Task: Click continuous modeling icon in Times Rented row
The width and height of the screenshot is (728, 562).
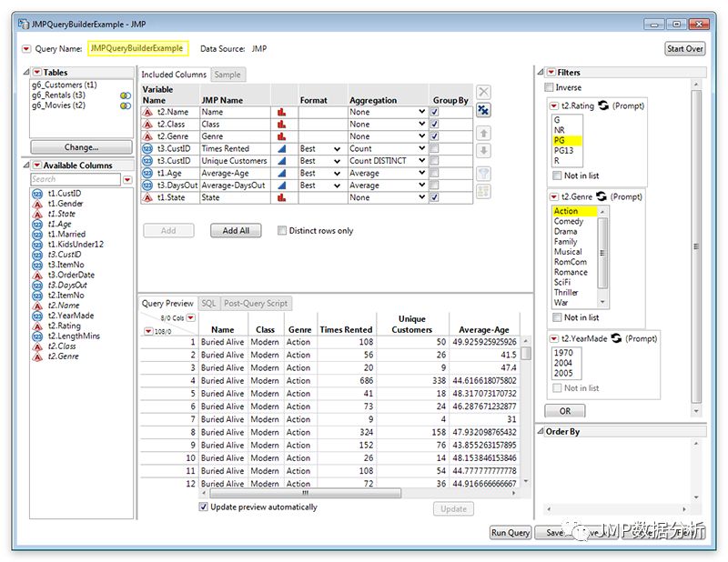Action: click(x=281, y=149)
